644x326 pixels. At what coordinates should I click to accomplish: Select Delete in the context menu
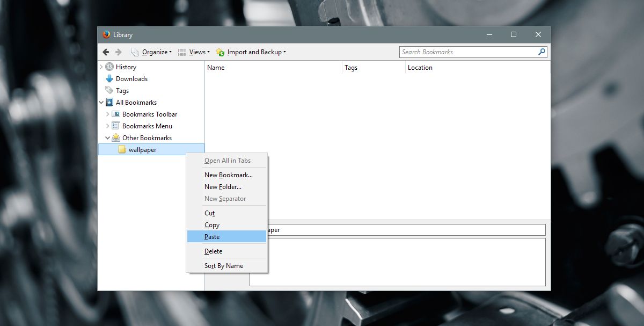pos(227,251)
